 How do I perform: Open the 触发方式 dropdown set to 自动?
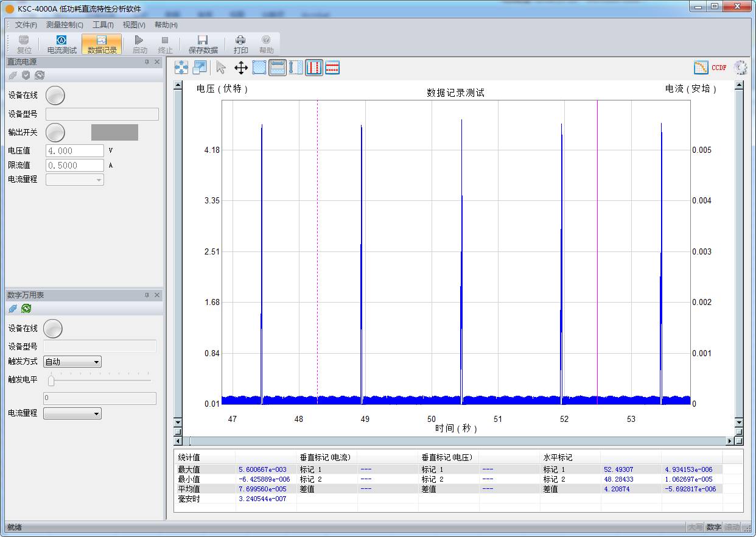pos(72,362)
